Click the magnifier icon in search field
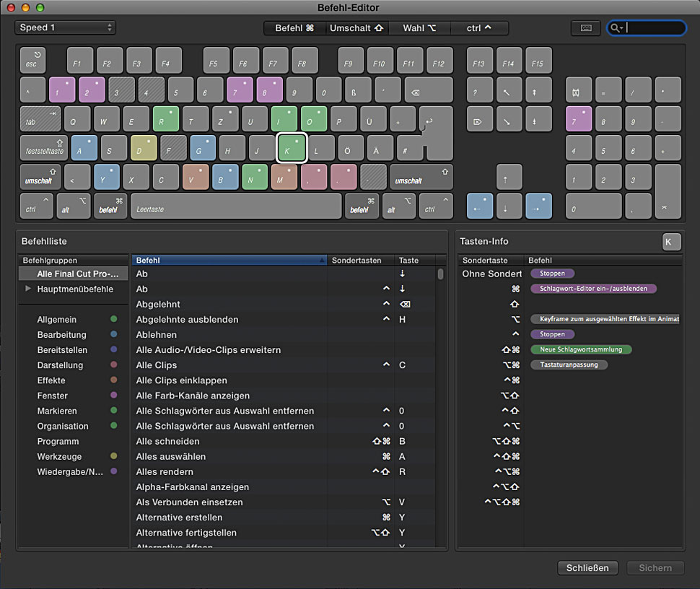Viewport: 700px width, 589px height. [616, 28]
